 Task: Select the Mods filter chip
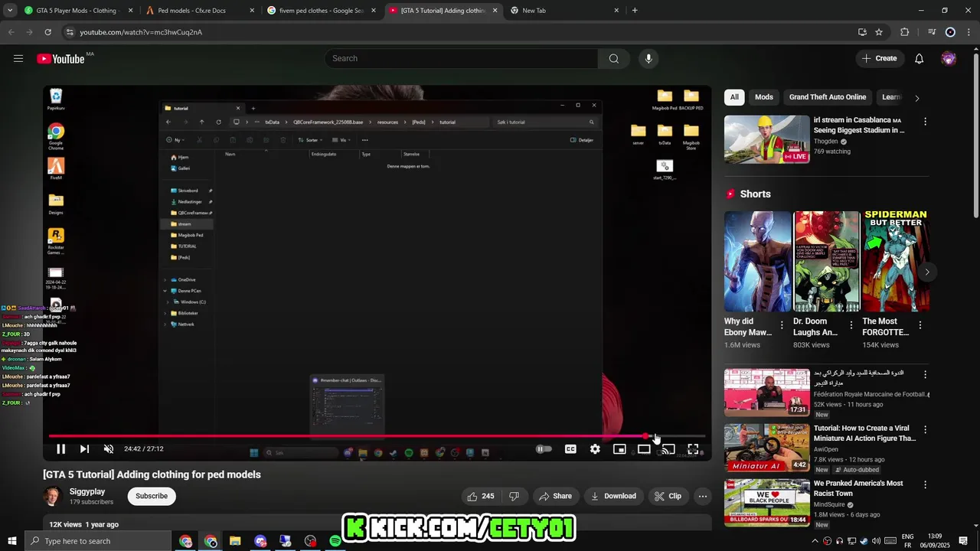coord(764,97)
